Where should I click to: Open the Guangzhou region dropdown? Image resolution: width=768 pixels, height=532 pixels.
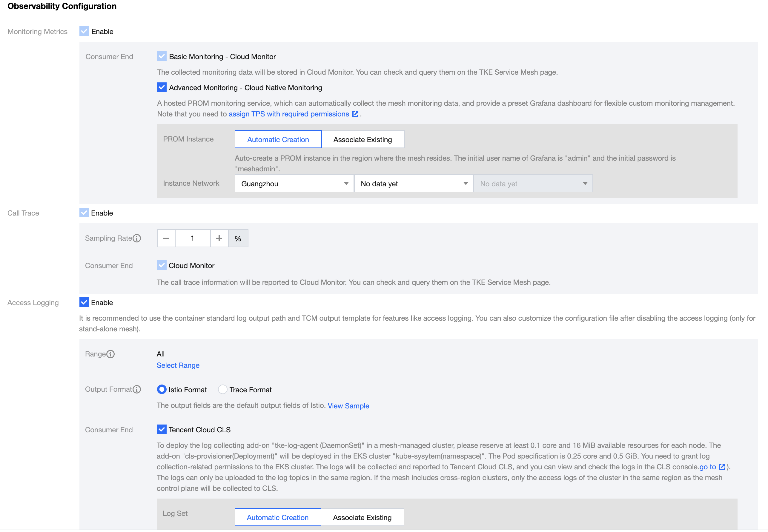point(294,184)
